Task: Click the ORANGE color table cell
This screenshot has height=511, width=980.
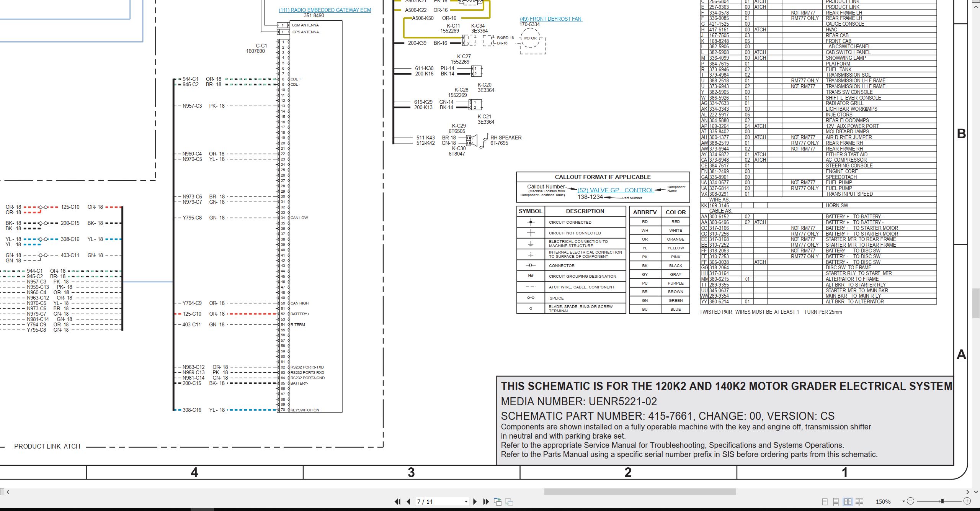Action: click(x=675, y=239)
